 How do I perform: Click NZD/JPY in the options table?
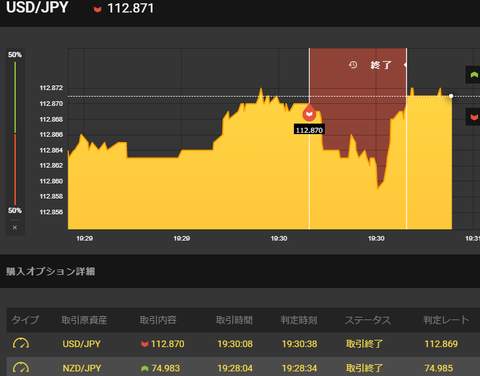(x=82, y=368)
